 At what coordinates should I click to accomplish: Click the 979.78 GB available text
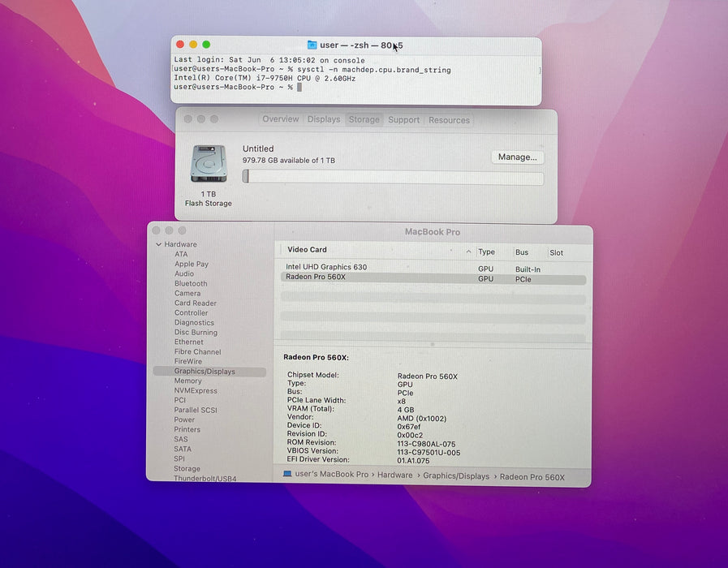(288, 160)
